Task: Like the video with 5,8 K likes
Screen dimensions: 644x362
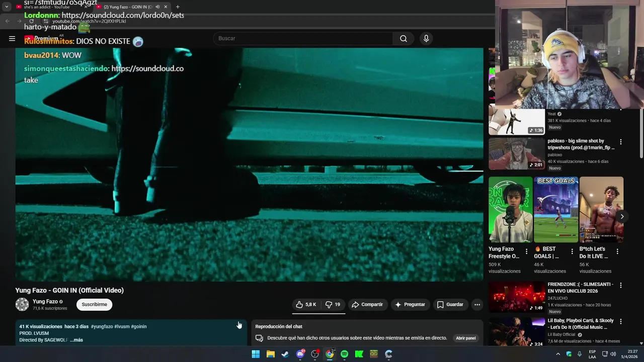Action: click(306, 304)
